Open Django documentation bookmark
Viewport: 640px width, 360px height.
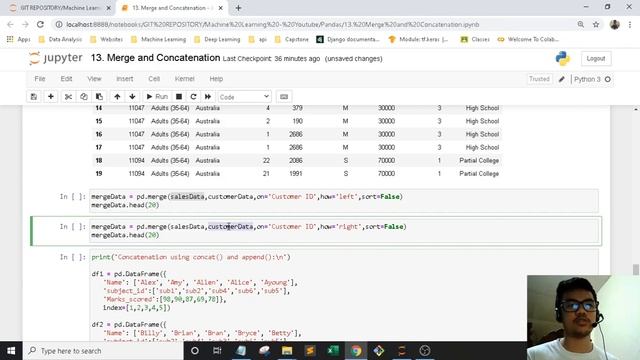[348, 39]
